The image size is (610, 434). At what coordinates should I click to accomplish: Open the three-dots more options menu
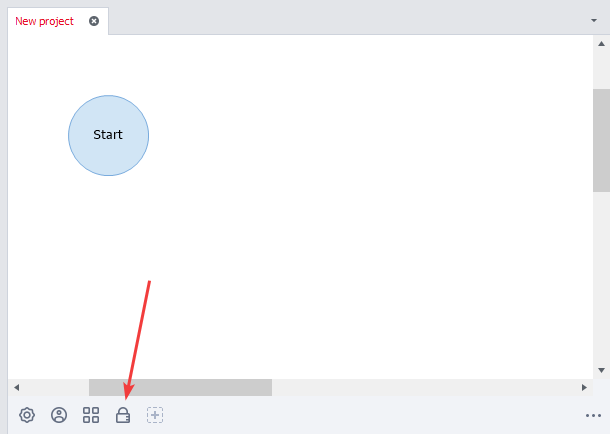click(x=593, y=415)
